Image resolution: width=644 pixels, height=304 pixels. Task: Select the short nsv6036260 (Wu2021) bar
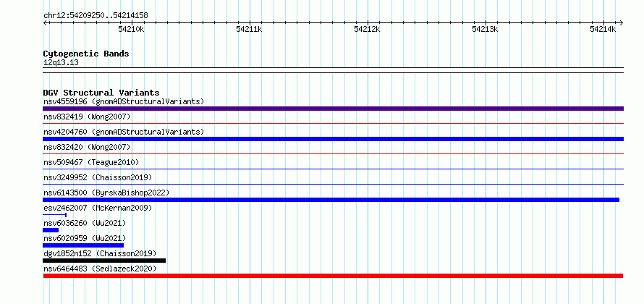[51, 230]
